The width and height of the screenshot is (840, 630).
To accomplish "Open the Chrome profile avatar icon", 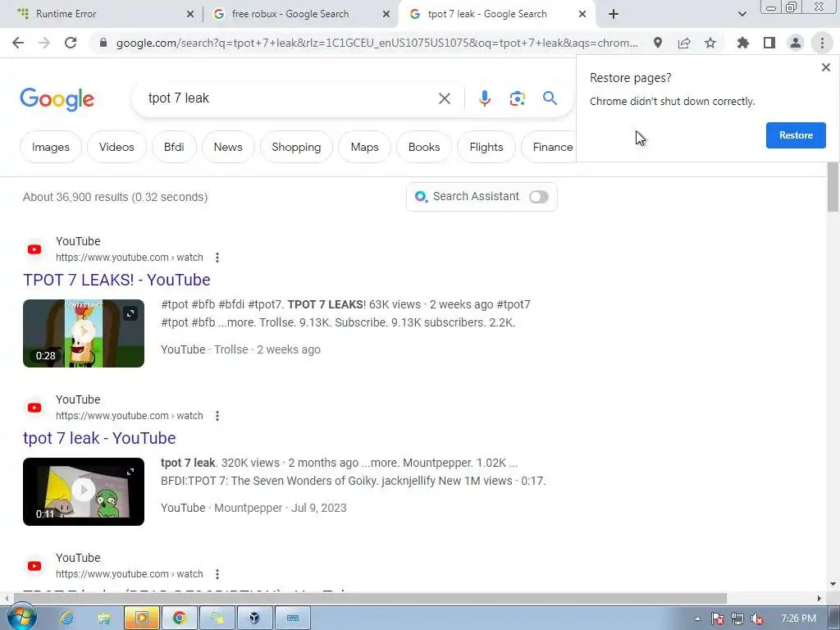I will 796,43.
